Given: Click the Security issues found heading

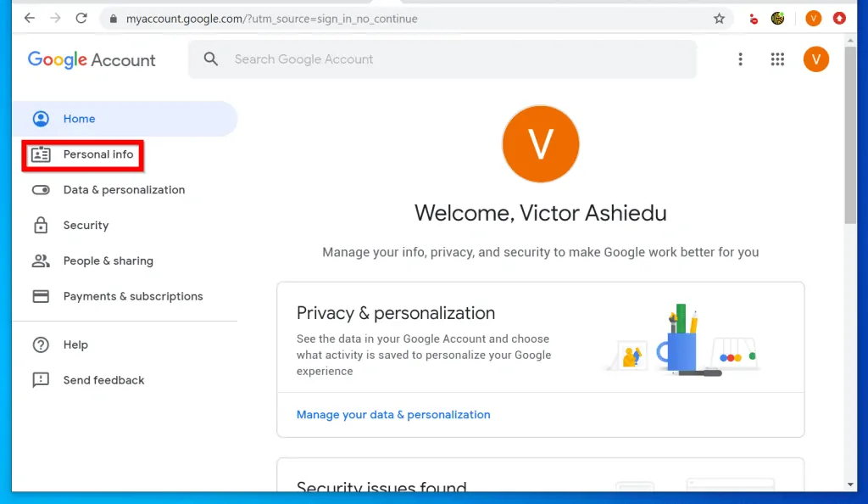Looking at the screenshot, I should pos(381,486).
